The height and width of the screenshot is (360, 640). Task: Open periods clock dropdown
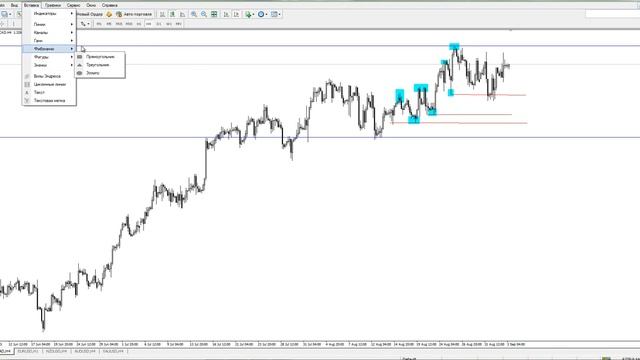pos(262,14)
